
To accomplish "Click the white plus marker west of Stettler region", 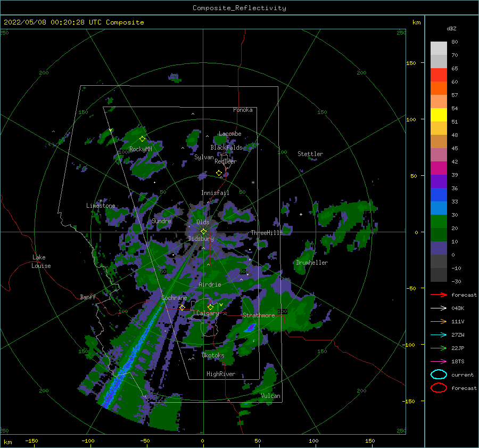I will coord(301,214).
